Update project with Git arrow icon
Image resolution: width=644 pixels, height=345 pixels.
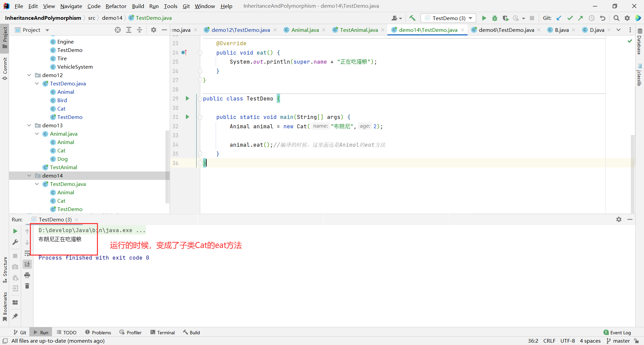pyautogui.click(x=559, y=18)
